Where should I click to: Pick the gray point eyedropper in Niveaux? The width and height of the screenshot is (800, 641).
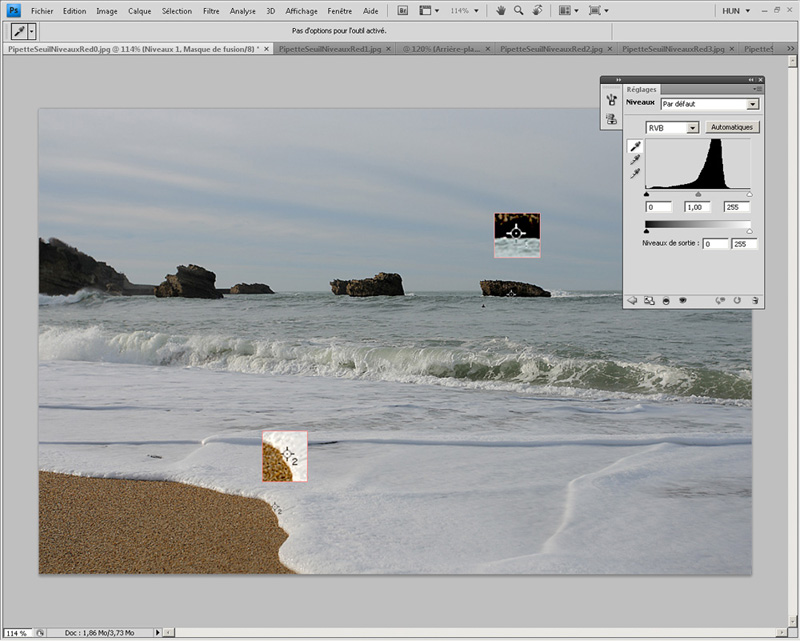[x=635, y=160]
